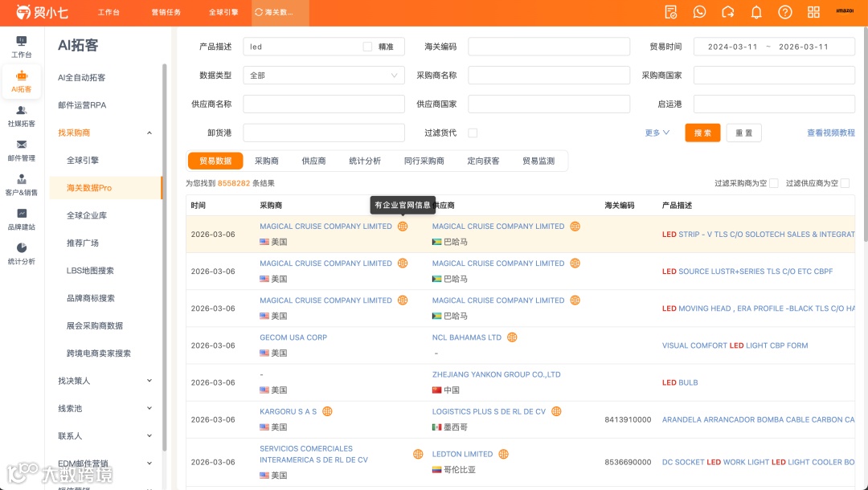Open GECOM USA CORP buyer link
Screen dimensions: 868x490
(x=293, y=337)
